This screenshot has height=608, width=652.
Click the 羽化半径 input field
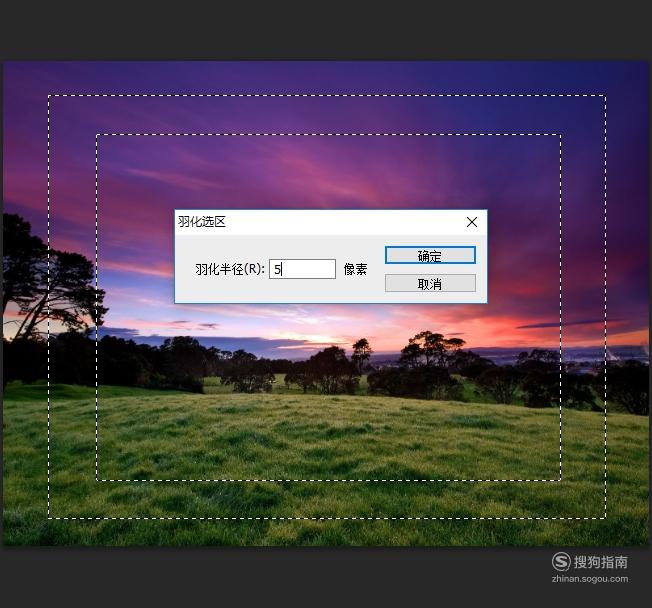302,269
